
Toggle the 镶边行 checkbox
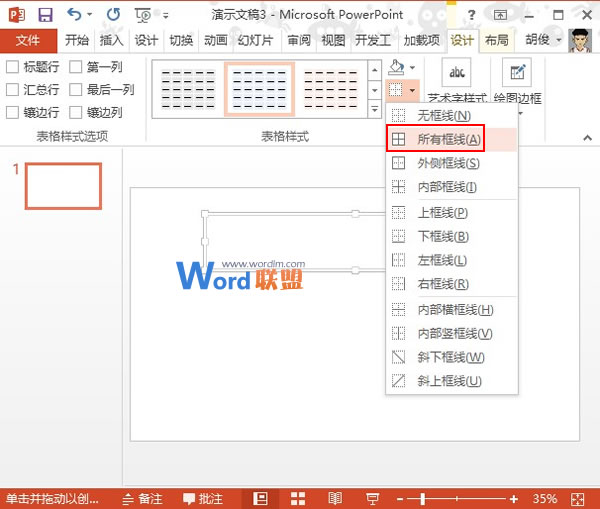tap(12, 113)
